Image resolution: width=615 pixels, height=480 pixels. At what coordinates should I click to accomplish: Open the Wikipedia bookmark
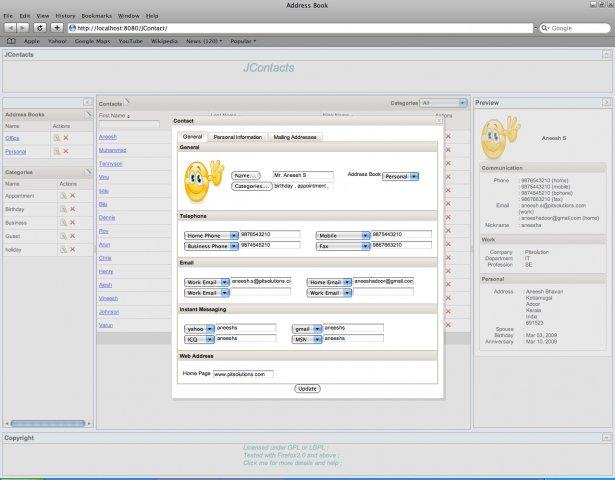click(164, 41)
